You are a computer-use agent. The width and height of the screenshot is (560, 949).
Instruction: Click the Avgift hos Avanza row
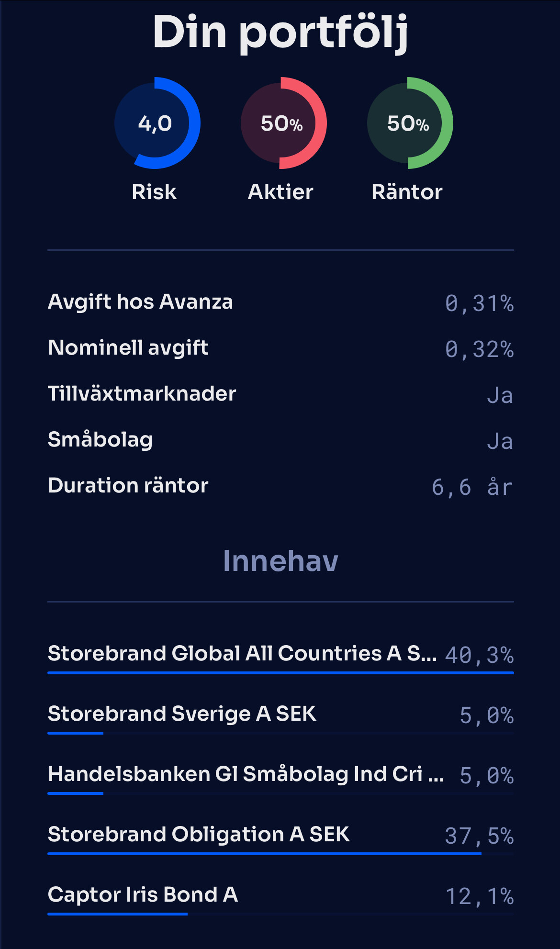tap(140, 302)
